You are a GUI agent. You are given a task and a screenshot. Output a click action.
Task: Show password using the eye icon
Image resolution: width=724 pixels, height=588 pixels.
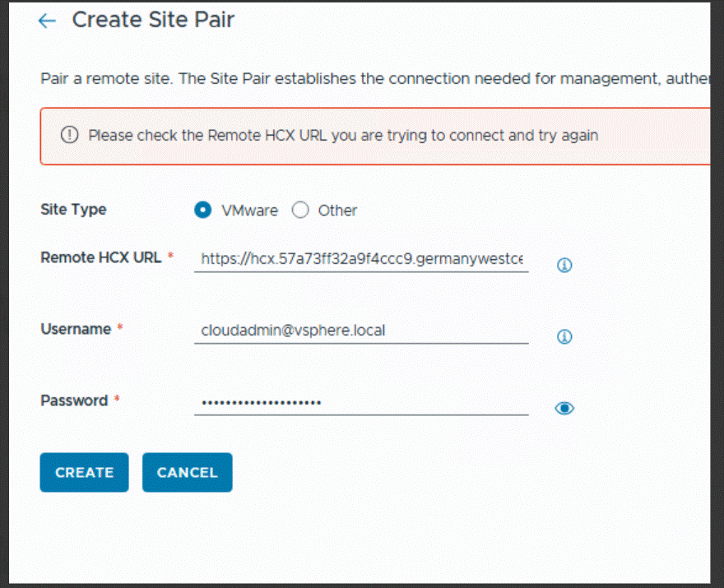click(x=564, y=408)
